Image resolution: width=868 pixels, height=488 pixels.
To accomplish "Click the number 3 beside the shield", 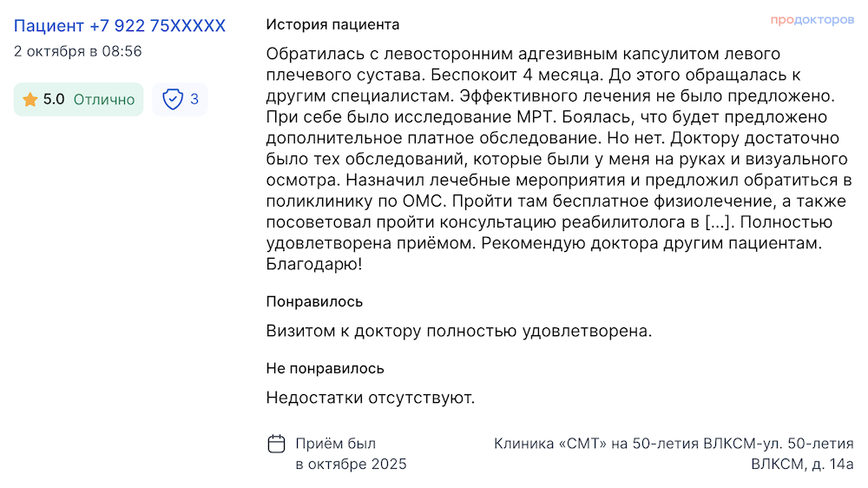I will [x=194, y=100].
